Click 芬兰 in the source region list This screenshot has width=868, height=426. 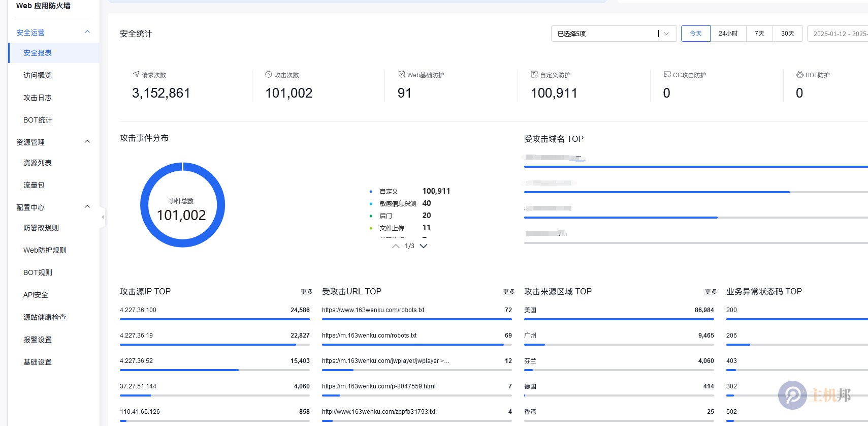click(530, 361)
